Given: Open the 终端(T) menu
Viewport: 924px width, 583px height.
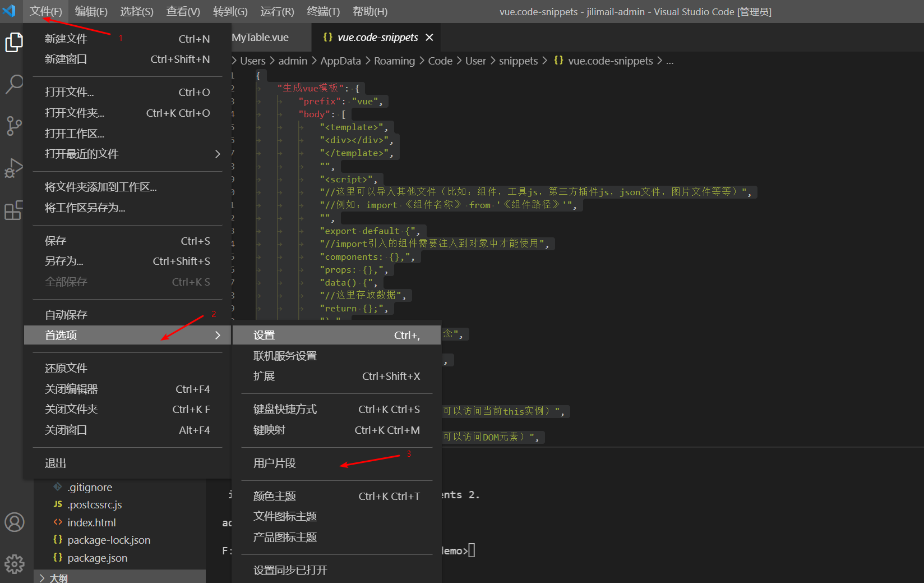Looking at the screenshot, I should [324, 11].
